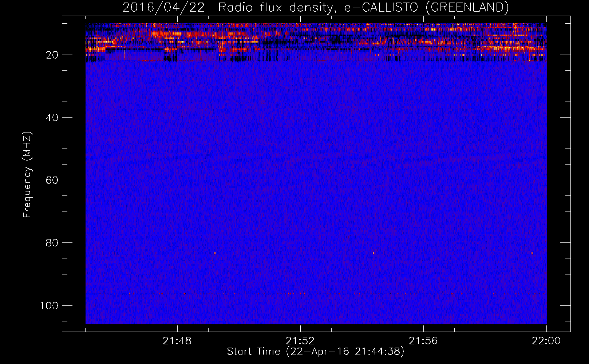Click the frequency tick label 80
Viewport: 589px width, 364px height.
52,243
